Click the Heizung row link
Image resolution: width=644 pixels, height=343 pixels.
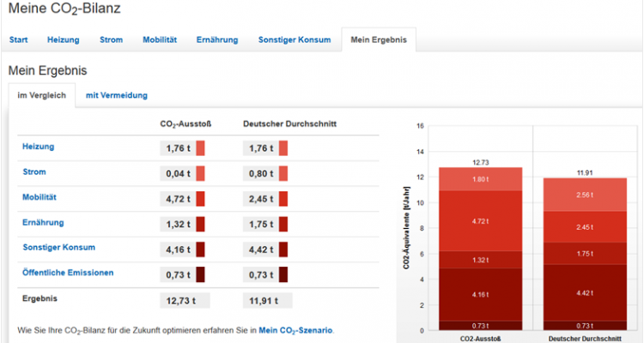pos(39,147)
